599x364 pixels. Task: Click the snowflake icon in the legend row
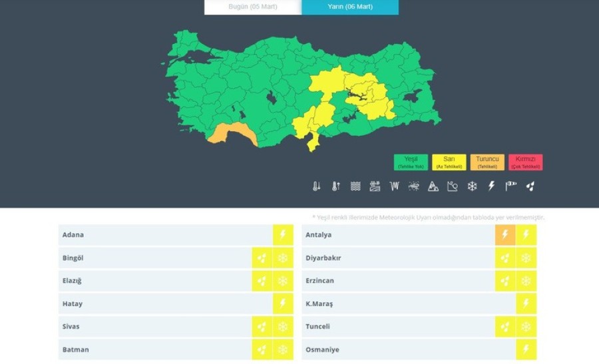pyautogui.click(x=472, y=186)
